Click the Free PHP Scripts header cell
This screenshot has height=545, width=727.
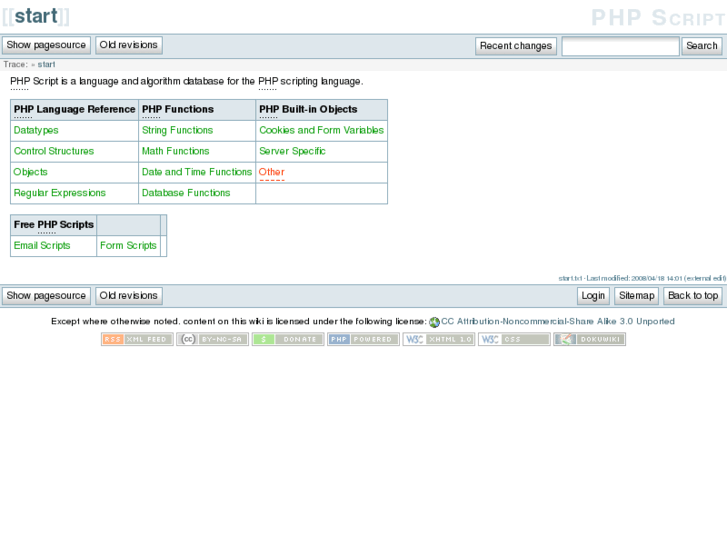[x=54, y=225]
